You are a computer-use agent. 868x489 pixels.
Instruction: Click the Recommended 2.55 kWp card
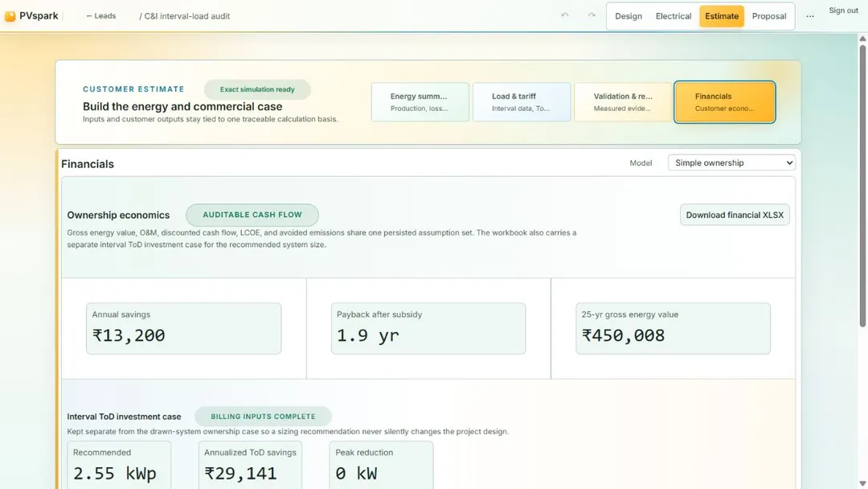pyautogui.click(x=119, y=465)
